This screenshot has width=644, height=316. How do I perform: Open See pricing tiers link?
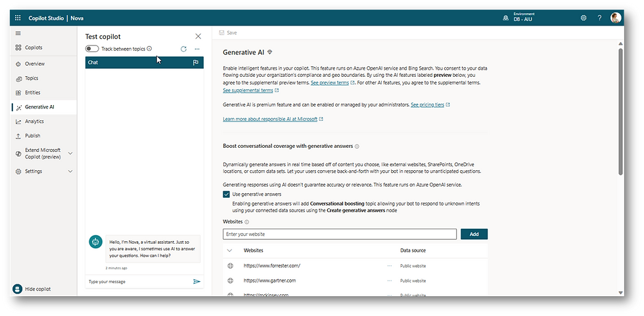[428, 105]
